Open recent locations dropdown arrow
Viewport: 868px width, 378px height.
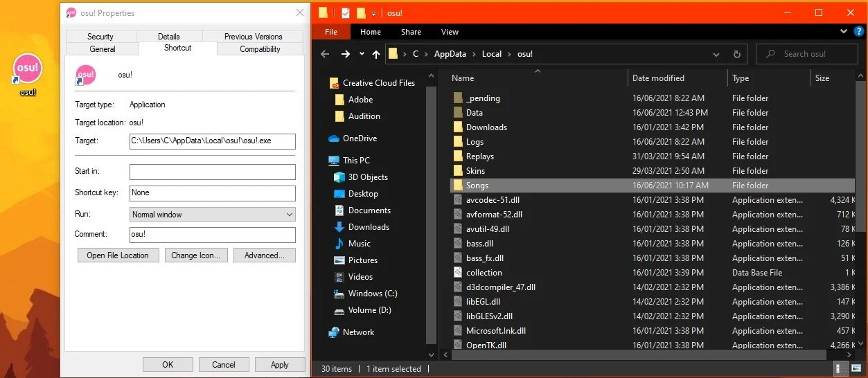[x=362, y=54]
